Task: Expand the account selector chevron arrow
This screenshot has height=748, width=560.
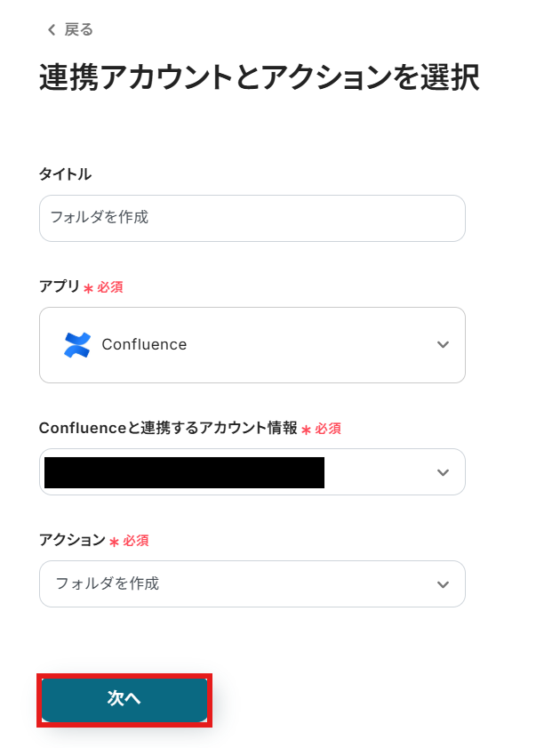Action: coord(443,472)
